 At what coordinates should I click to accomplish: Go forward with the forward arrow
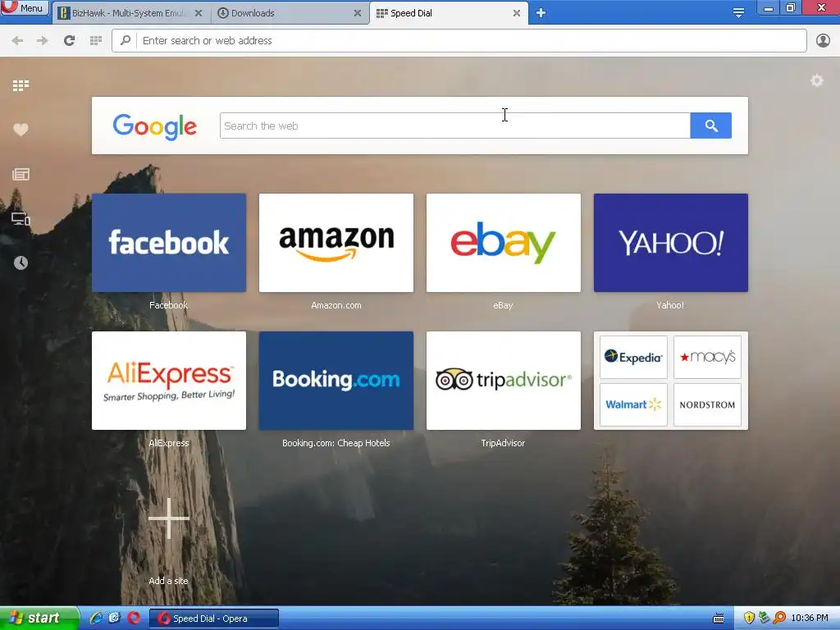point(43,41)
